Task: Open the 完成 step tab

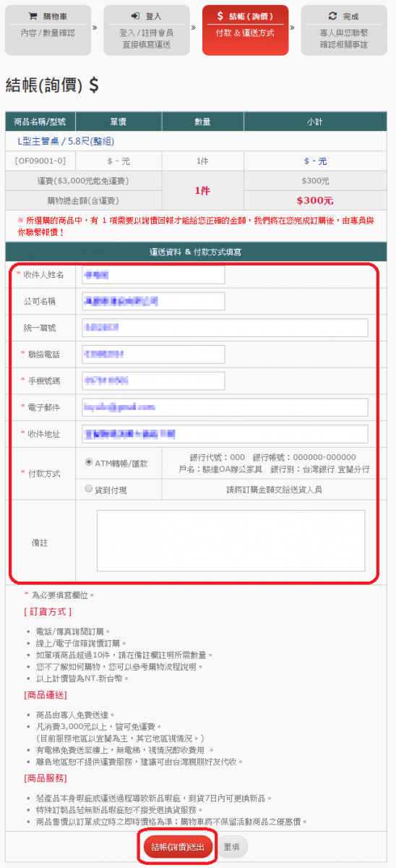Action: pos(344,30)
